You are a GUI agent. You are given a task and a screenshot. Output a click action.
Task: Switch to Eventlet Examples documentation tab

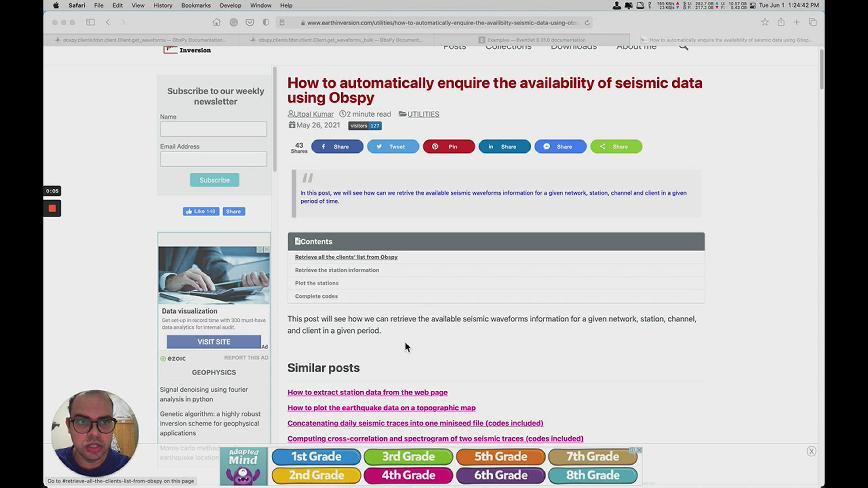(532, 40)
